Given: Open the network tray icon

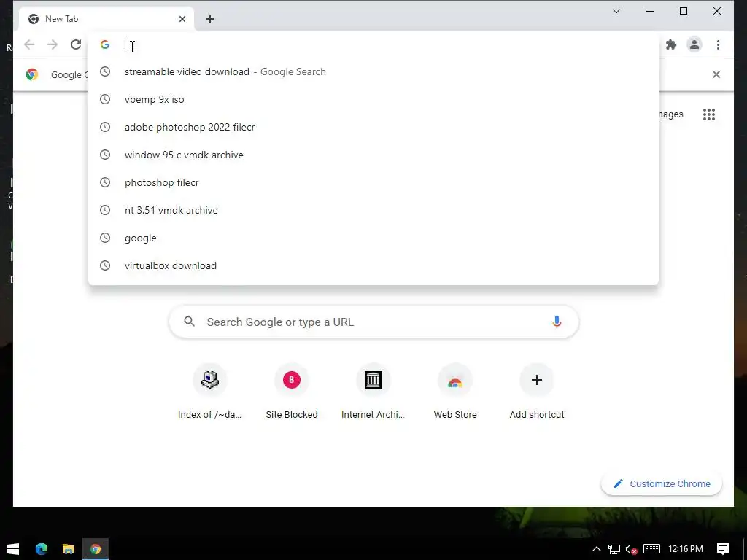Looking at the screenshot, I should coord(614,549).
